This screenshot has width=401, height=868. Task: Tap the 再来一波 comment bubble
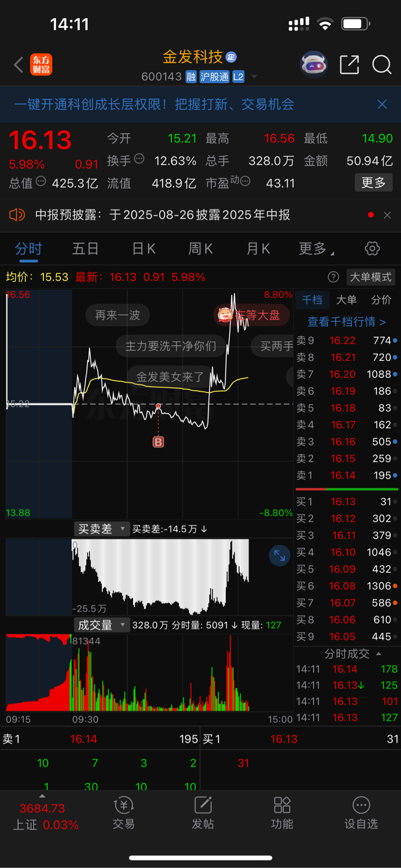point(117,315)
